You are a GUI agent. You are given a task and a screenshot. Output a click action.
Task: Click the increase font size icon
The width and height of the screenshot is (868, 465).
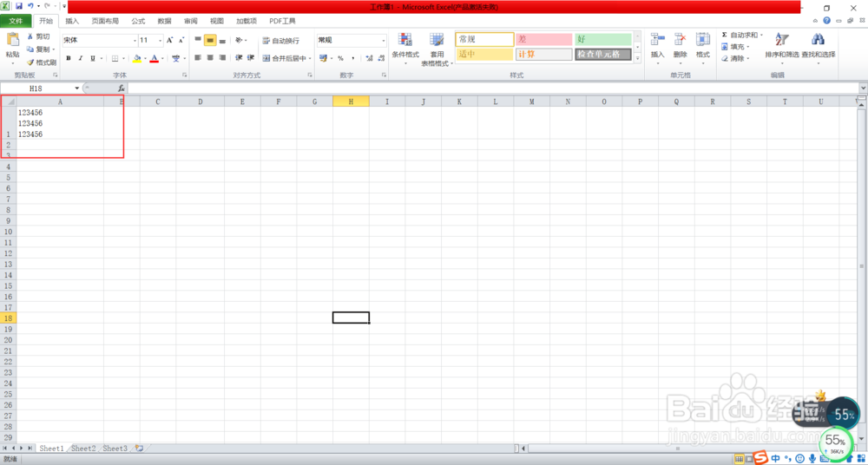click(x=170, y=41)
